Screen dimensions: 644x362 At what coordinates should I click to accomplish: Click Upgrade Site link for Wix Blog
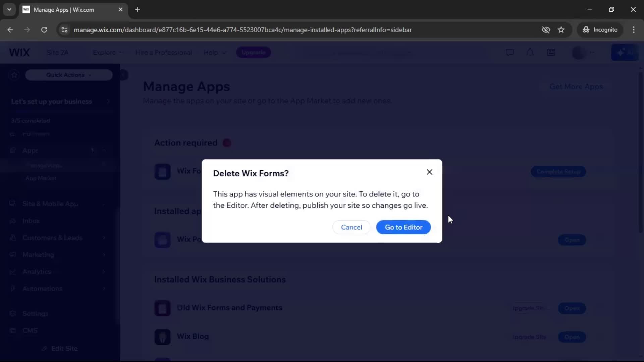(529, 337)
